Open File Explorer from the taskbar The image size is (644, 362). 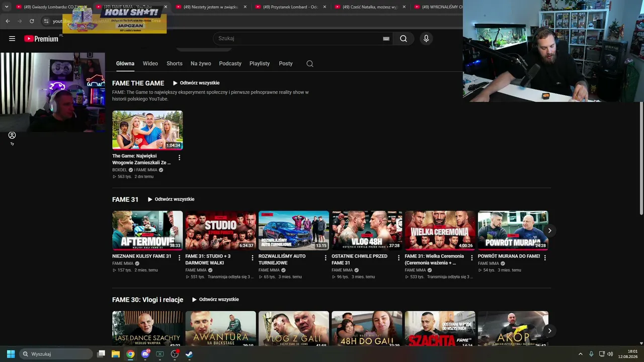116,354
